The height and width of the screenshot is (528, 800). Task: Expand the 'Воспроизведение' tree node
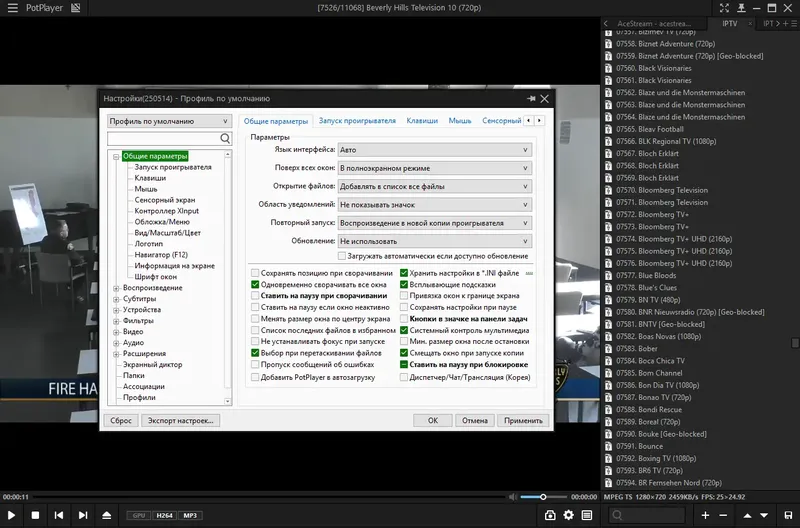coord(116,288)
